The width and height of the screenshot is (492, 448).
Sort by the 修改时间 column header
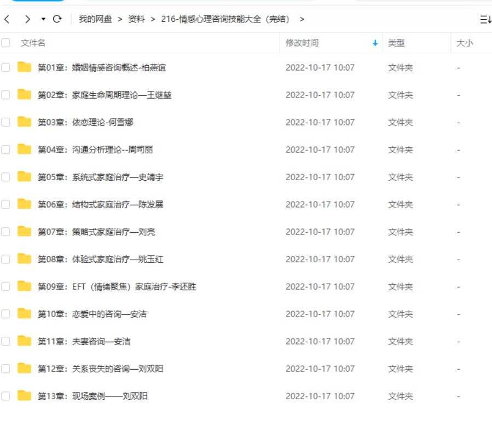click(302, 43)
